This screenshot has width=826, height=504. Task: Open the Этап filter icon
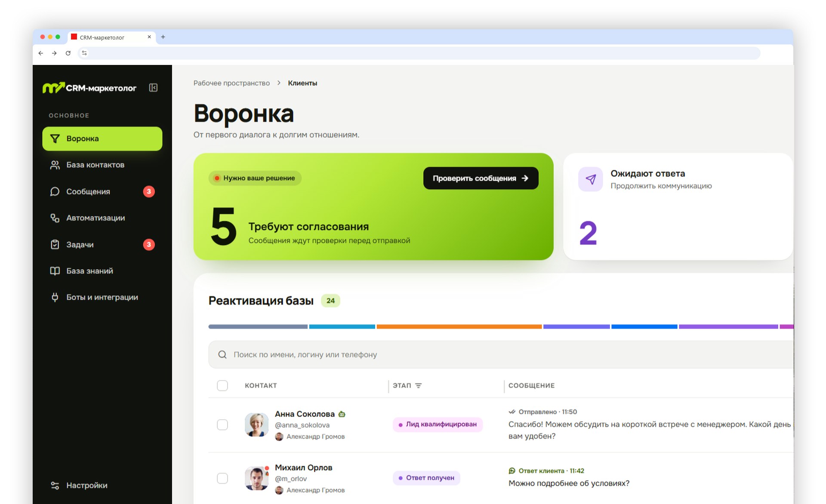point(418,386)
